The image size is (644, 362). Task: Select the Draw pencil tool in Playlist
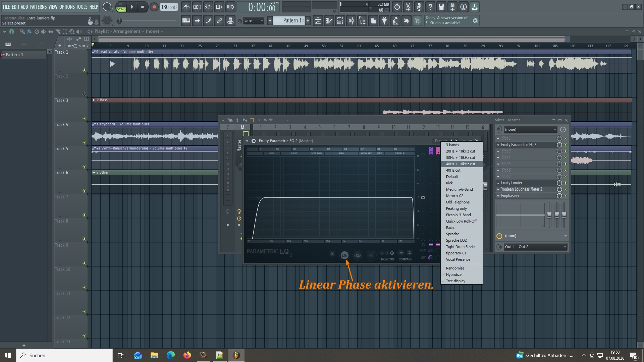tap(22, 32)
